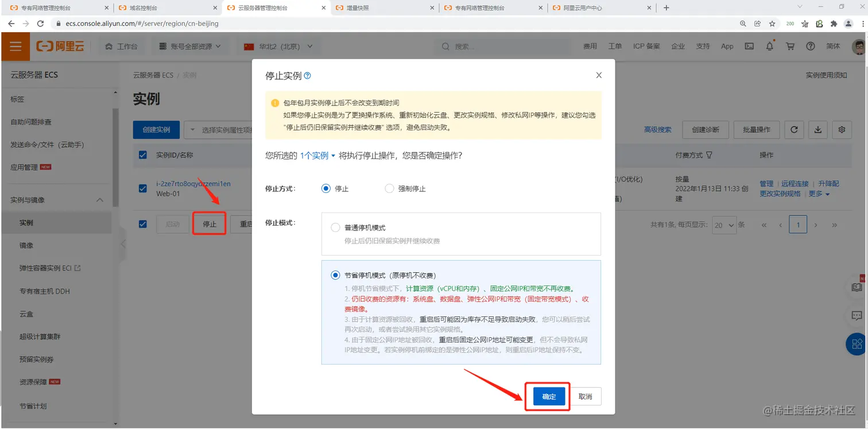Image resolution: width=868 pixels, height=429 pixels.
Task: Open the hamburger navigation menu
Action: (15, 47)
